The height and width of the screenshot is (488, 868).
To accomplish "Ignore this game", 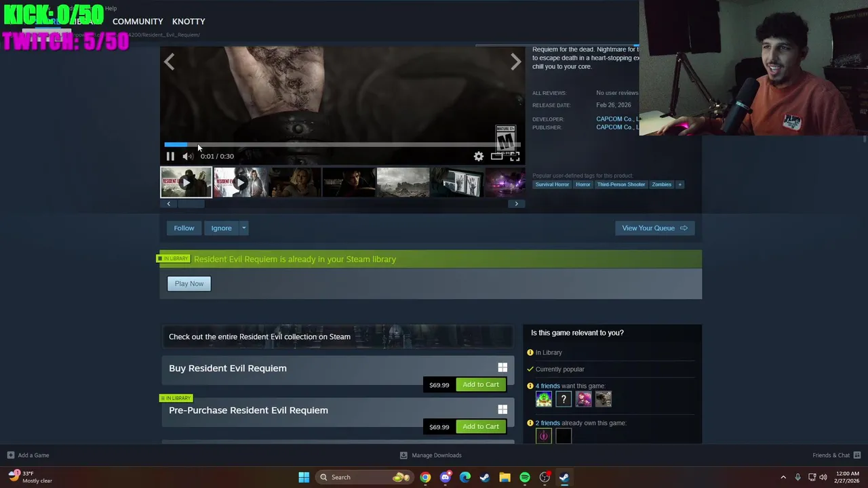I will [221, 228].
